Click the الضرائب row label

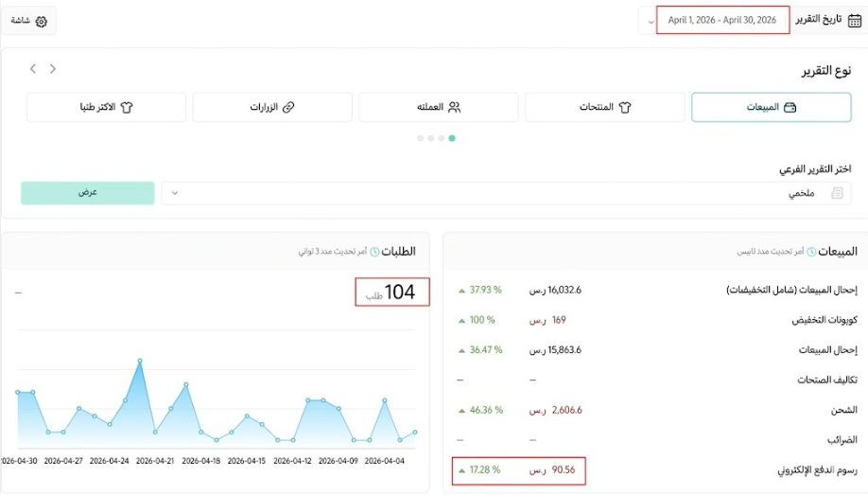(842, 440)
